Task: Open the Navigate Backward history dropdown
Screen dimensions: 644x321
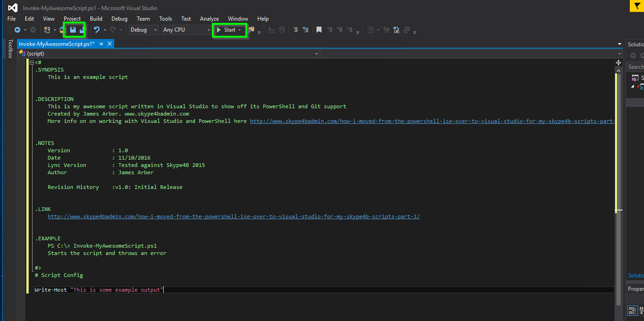Action: 25,30
